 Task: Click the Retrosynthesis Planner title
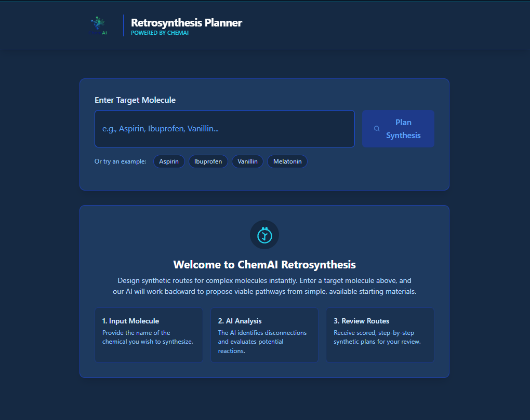coord(186,22)
